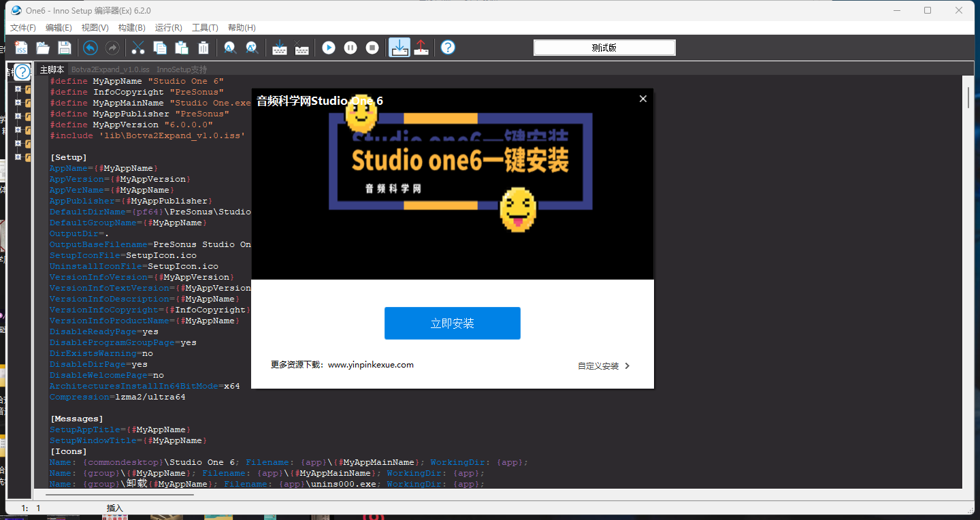The width and height of the screenshot is (980, 520).
Task: Click the cursor position status 1: 1
Action: [x=31, y=508]
